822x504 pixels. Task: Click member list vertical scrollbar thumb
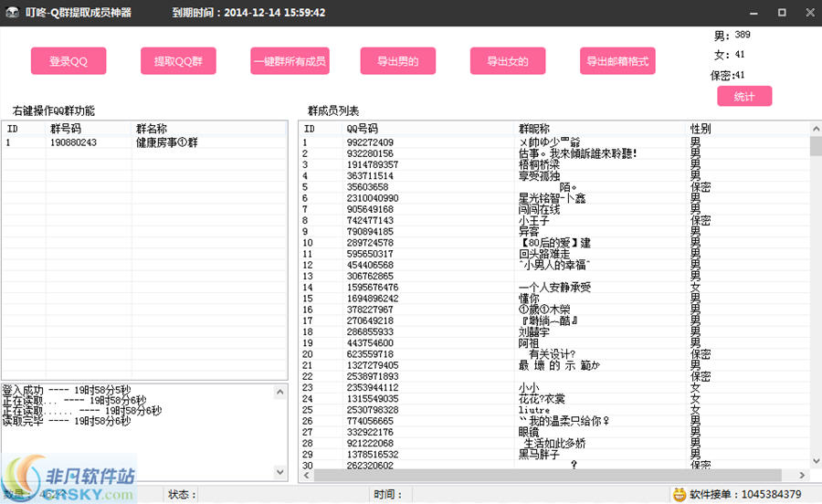(817, 146)
